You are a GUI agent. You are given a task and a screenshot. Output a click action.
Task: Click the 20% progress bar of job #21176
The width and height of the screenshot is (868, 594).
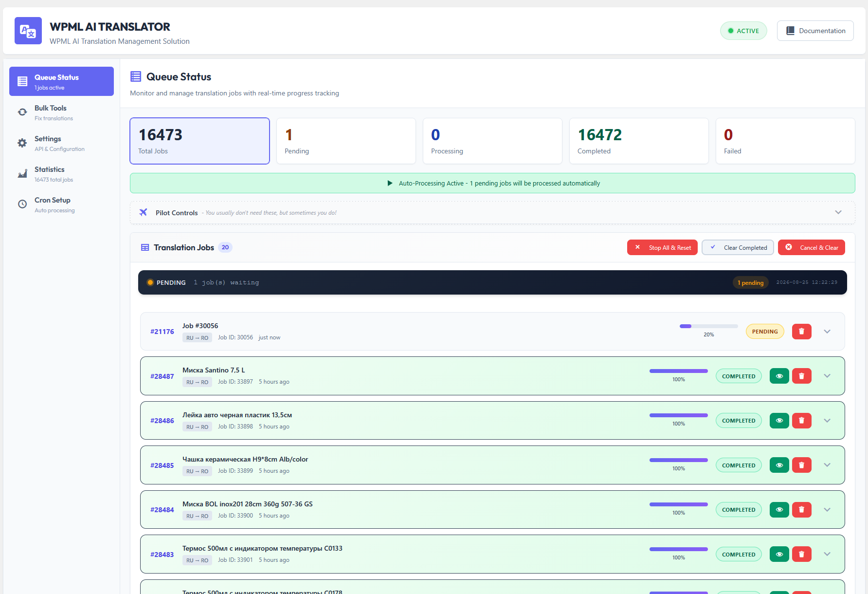(x=708, y=326)
